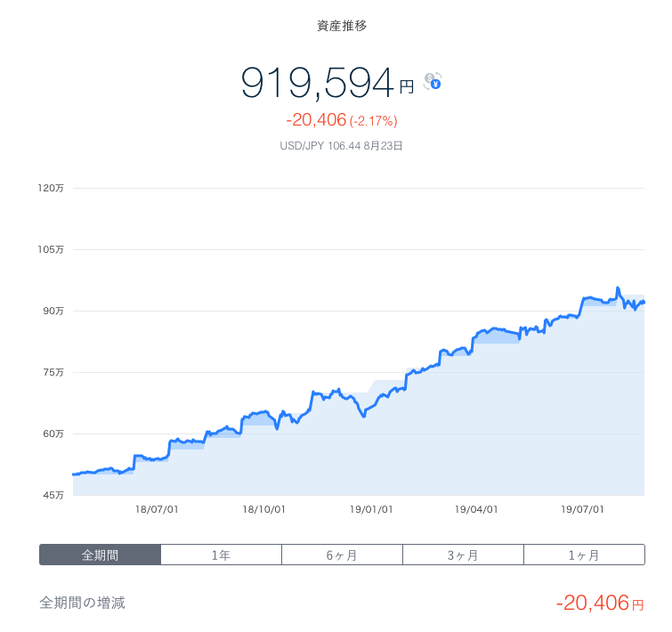Viewport: 672px width, 632px height.
Task: Click the 全期間の増減 summary label
Action: (x=83, y=604)
